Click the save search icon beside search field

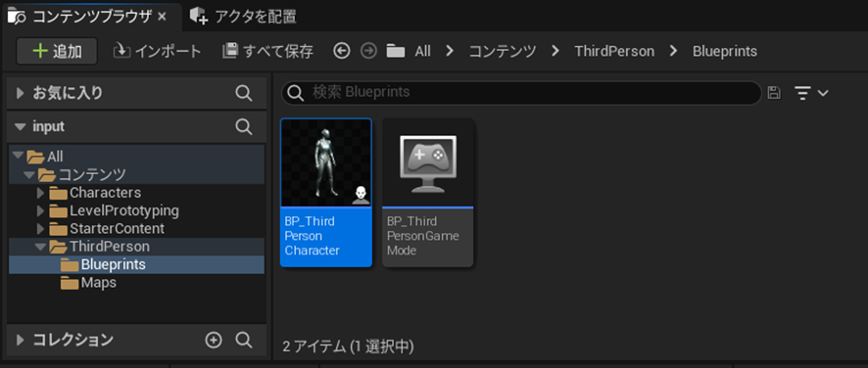tap(774, 93)
